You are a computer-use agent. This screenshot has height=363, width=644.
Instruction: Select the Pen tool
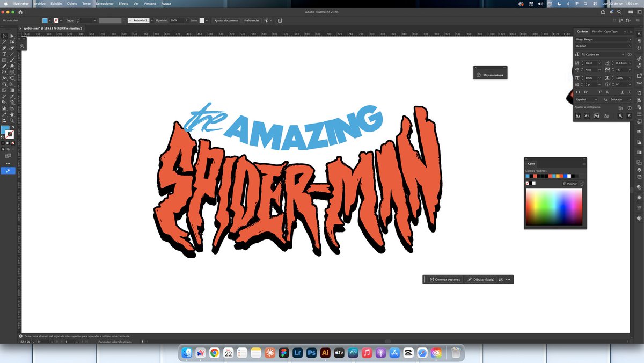4,48
